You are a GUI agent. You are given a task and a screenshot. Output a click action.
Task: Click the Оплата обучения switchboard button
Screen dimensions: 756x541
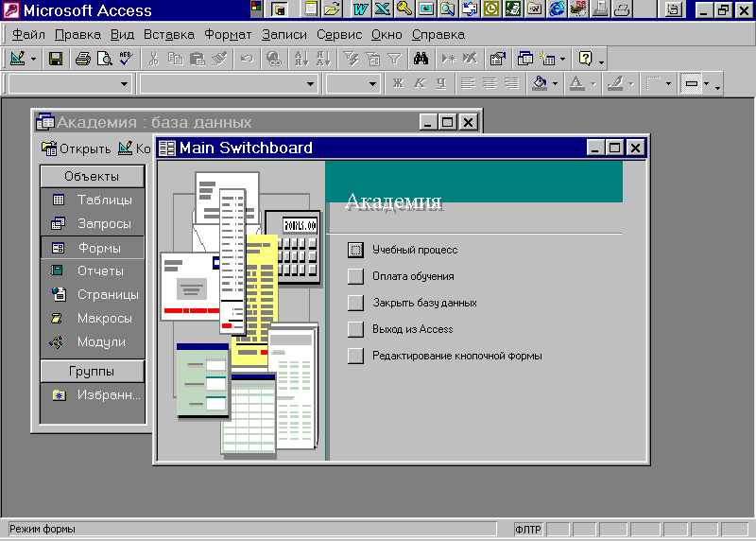[356, 276]
